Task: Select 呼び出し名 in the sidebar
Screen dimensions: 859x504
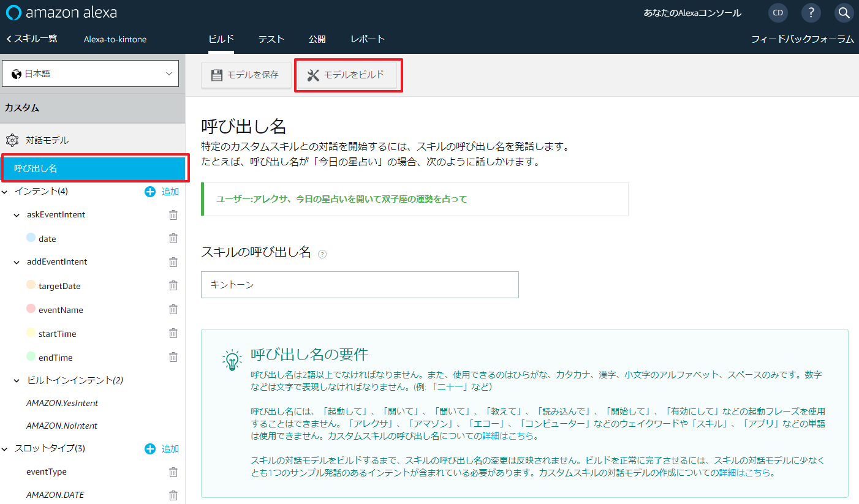Action: pos(94,168)
